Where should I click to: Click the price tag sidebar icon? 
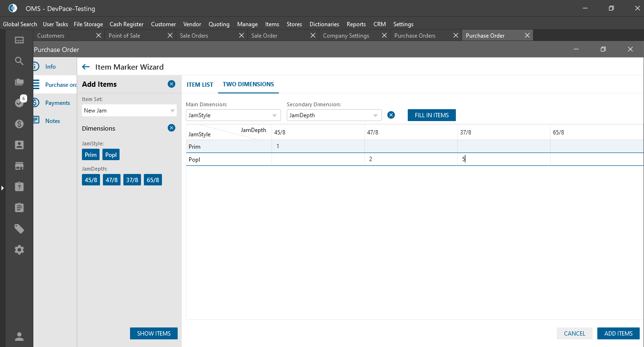pos(19,229)
